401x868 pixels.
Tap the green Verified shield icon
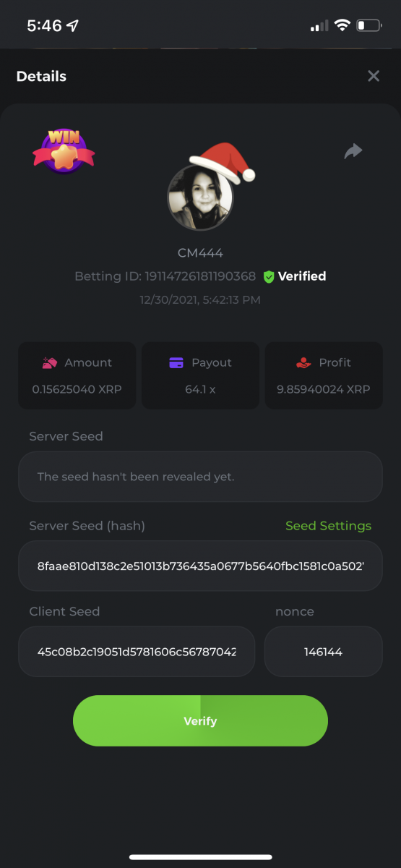click(x=269, y=276)
